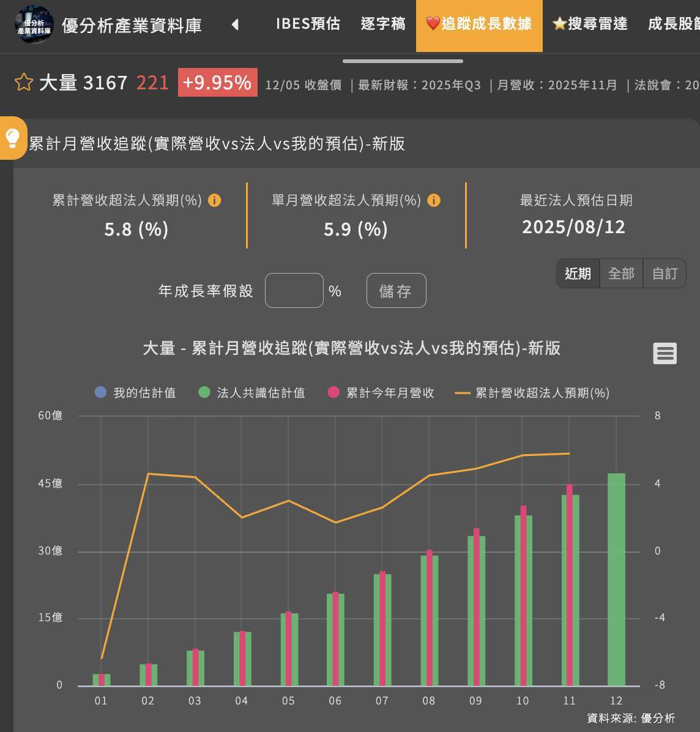The image size is (700, 732).
Task: Click the left arrow to scroll tabs back
Action: 235,25
